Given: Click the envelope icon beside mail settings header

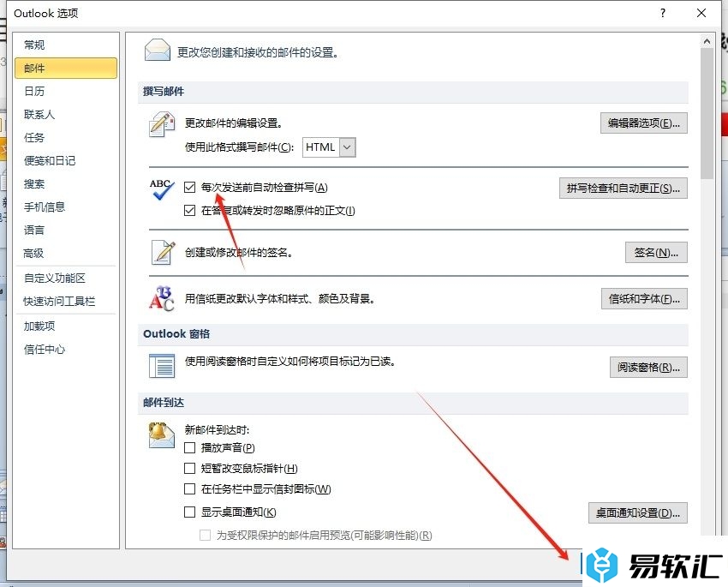Looking at the screenshot, I should (158, 51).
